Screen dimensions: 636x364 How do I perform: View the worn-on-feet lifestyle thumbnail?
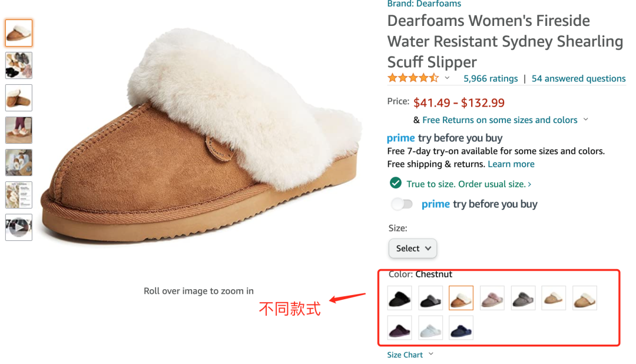pyautogui.click(x=19, y=130)
